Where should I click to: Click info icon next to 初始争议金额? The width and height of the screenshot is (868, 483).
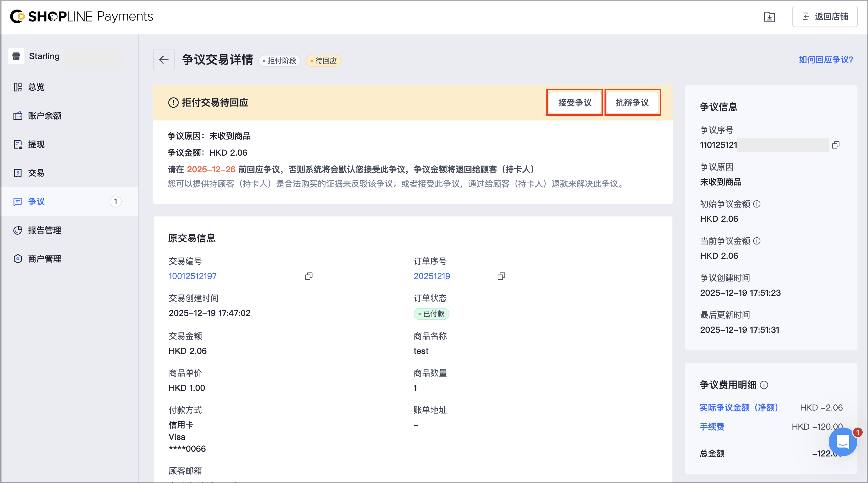(x=757, y=204)
